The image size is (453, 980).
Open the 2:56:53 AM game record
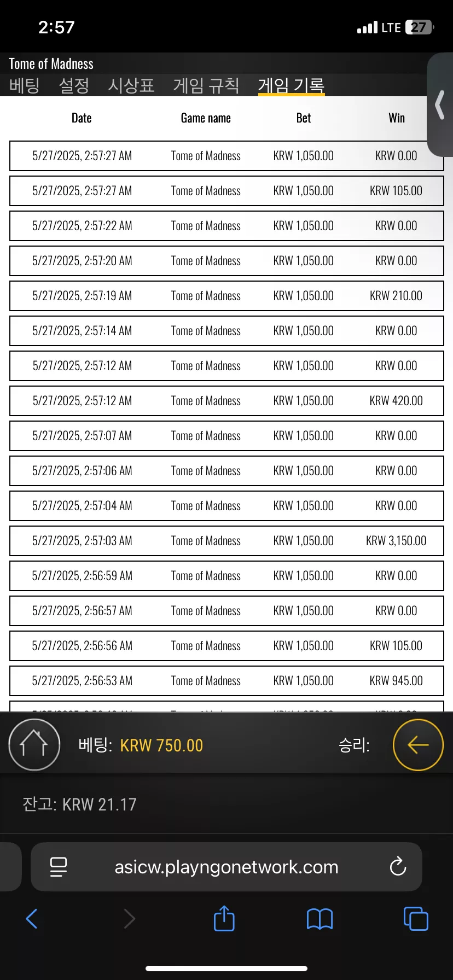(226, 681)
